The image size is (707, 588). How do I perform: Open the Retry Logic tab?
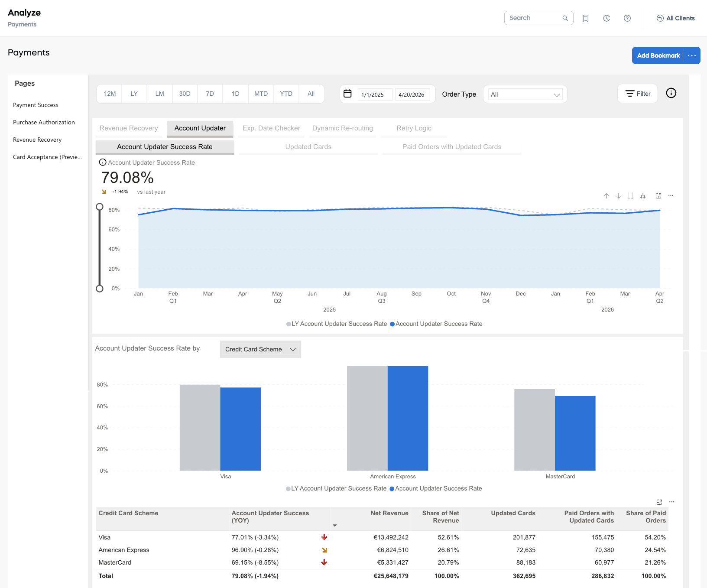coord(414,128)
